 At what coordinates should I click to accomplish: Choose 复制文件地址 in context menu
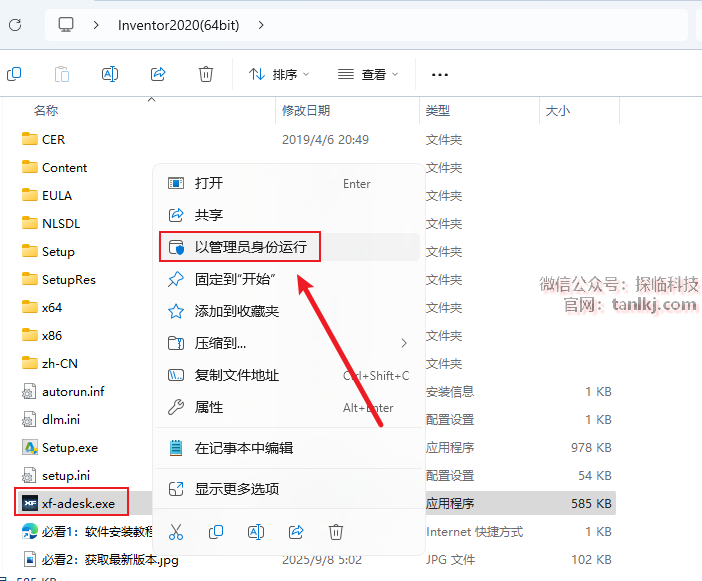pyautogui.click(x=289, y=375)
